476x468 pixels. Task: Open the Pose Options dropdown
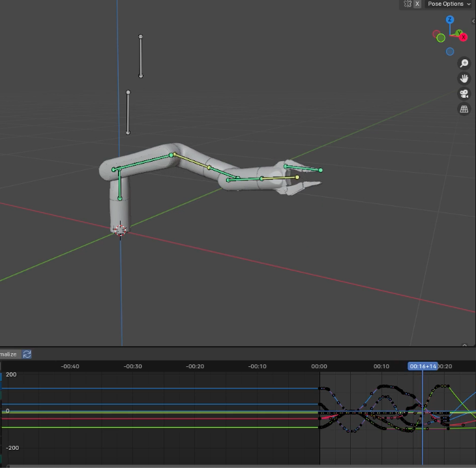point(449,4)
